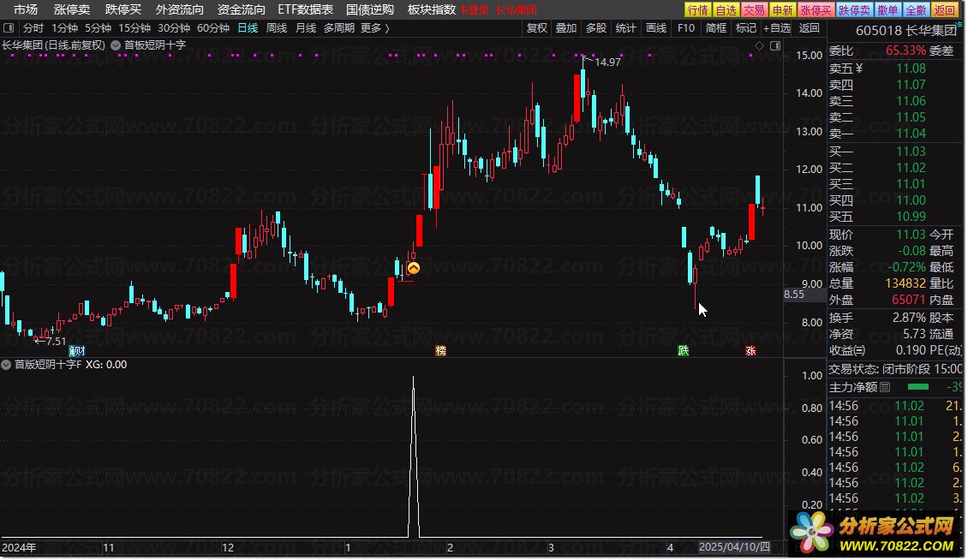Viewport: 968px width, 560px height.
Task: Click the pink 涨停买 button
Action: 816,10
